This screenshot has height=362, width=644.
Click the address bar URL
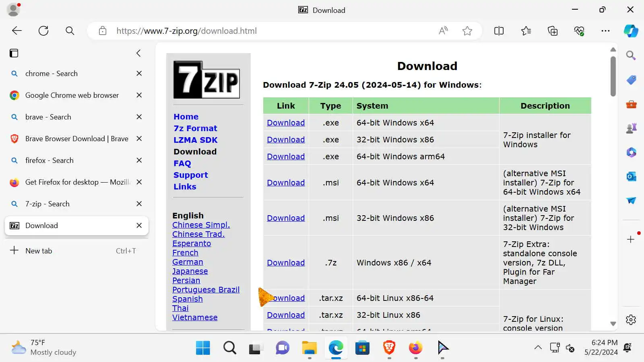186,31
